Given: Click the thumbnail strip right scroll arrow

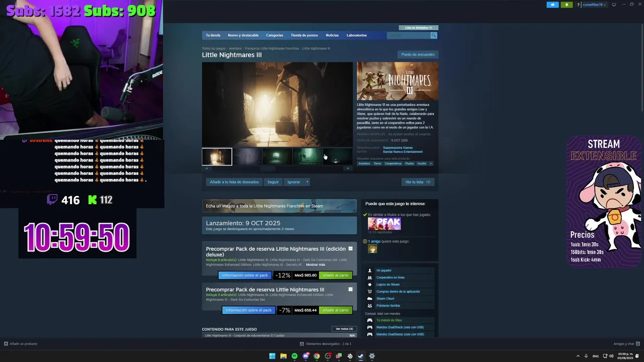Looking at the screenshot, I should 348,168.
